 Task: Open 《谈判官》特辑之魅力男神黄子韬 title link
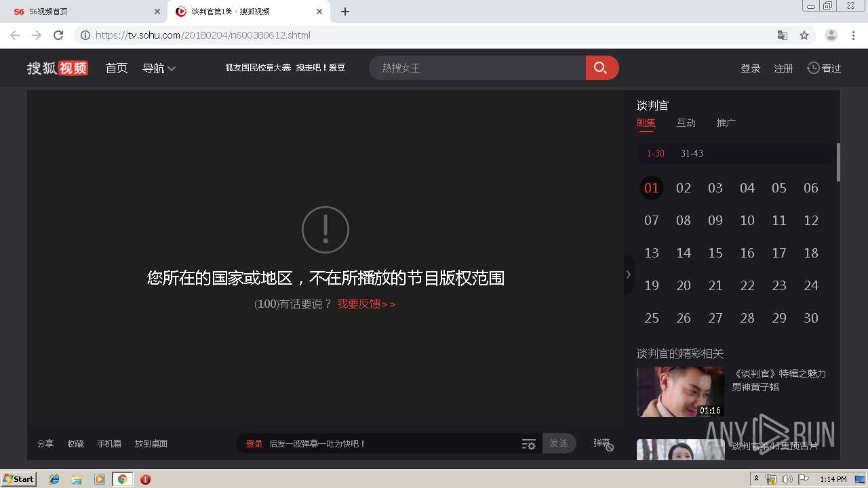778,380
